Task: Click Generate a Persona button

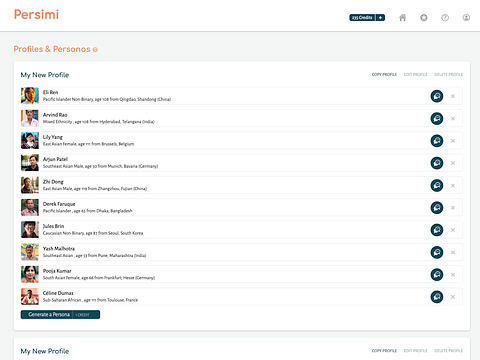Action: point(60,315)
